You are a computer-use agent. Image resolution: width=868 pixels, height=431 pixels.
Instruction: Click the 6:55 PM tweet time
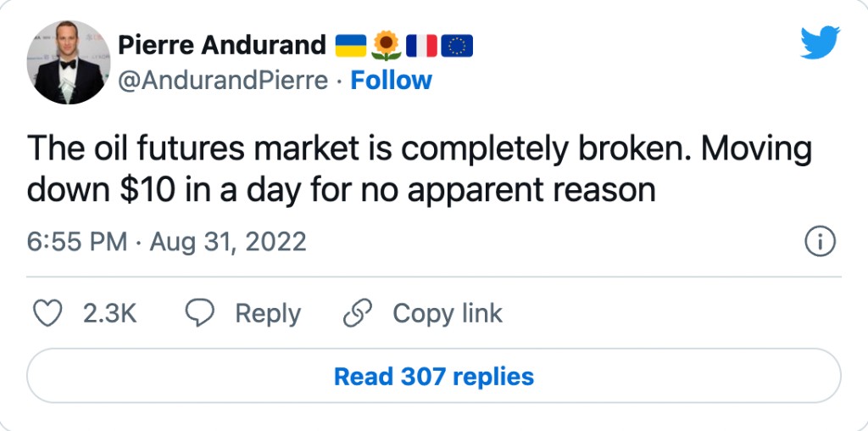click(x=76, y=242)
